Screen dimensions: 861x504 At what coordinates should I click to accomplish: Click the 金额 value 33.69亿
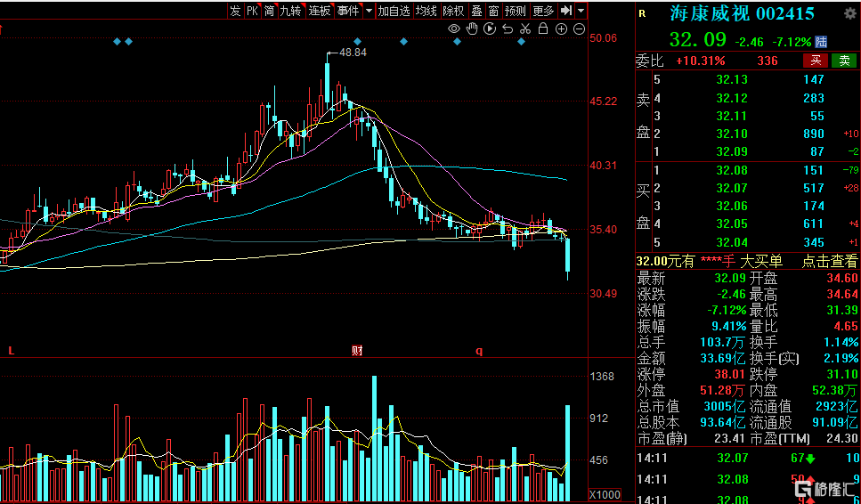(723, 359)
